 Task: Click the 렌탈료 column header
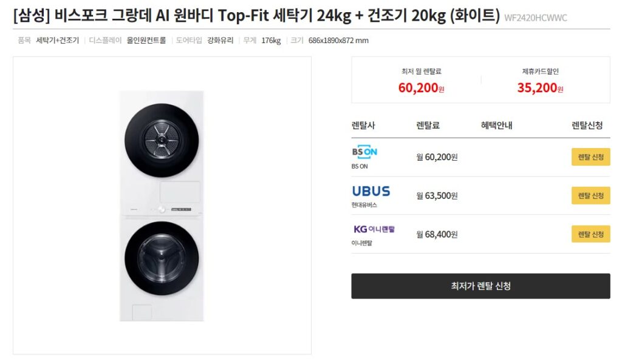(428, 125)
